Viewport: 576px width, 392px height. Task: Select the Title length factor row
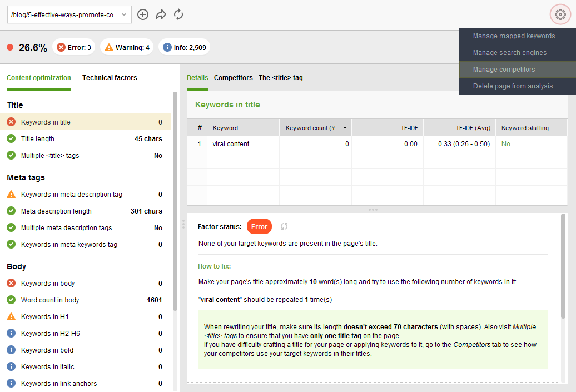click(85, 138)
